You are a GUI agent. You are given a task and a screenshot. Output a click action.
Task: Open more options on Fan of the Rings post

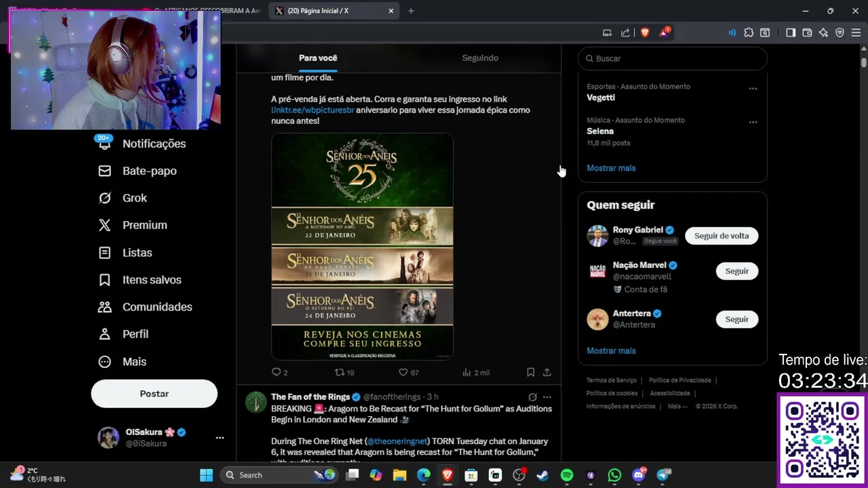547,397
